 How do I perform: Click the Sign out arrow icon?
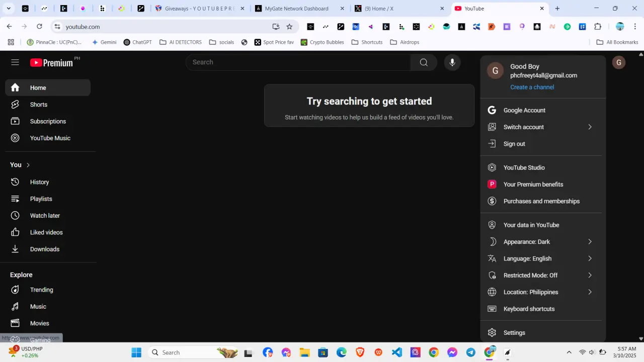(492, 144)
